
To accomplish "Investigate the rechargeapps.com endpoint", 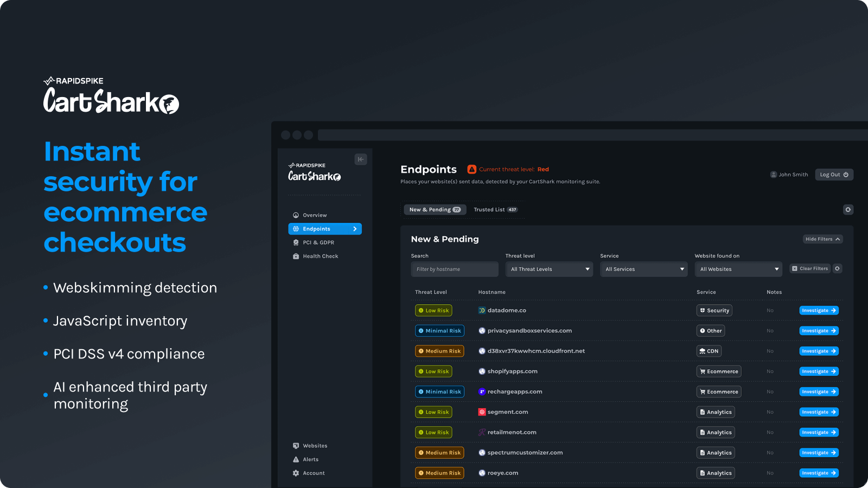I will pyautogui.click(x=819, y=391).
